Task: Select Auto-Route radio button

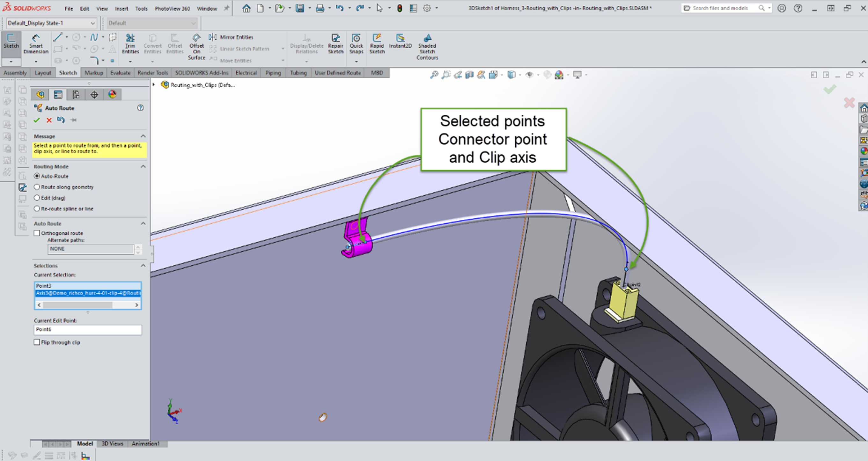Action: pyautogui.click(x=37, y=176)
